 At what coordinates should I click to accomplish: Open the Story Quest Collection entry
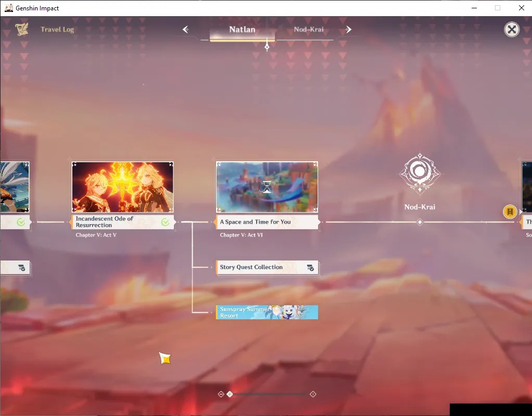coord(267,267)
